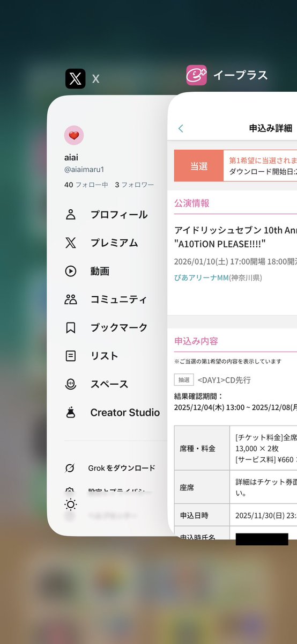The image size is (297, 644).
Task: Open the aiai heart profile avatar in X
Action: click(x=74, y=136)
